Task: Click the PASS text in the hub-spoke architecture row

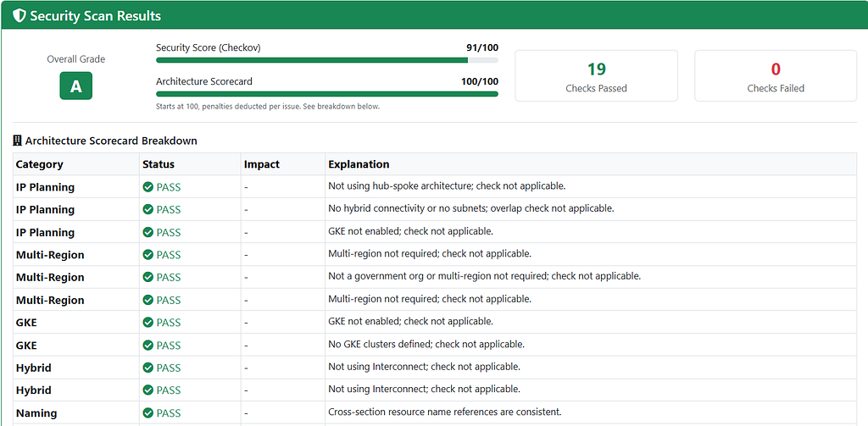Action: pyautogui.click(x=169, y=187)
